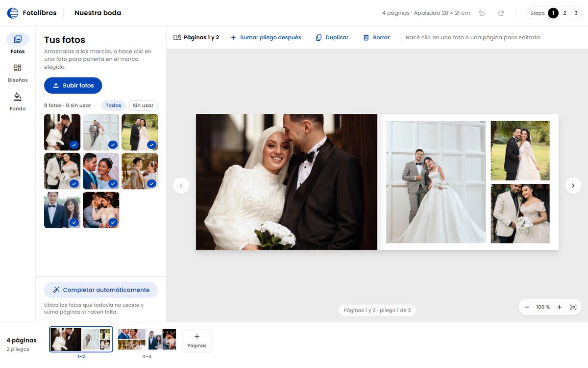Click the 4 páginas bottom label

click(x=22, y=340)
